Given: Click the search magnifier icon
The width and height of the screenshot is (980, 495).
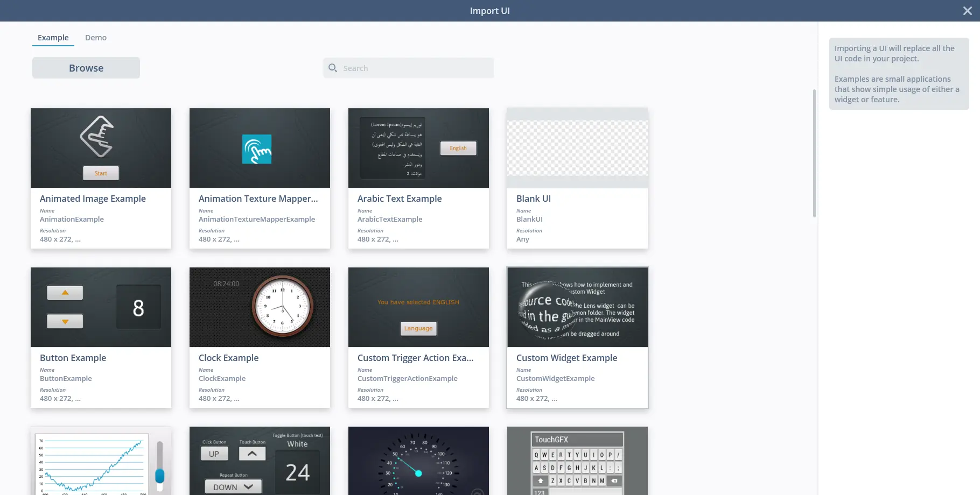Looking at the screenshot, I should (333, 68).
